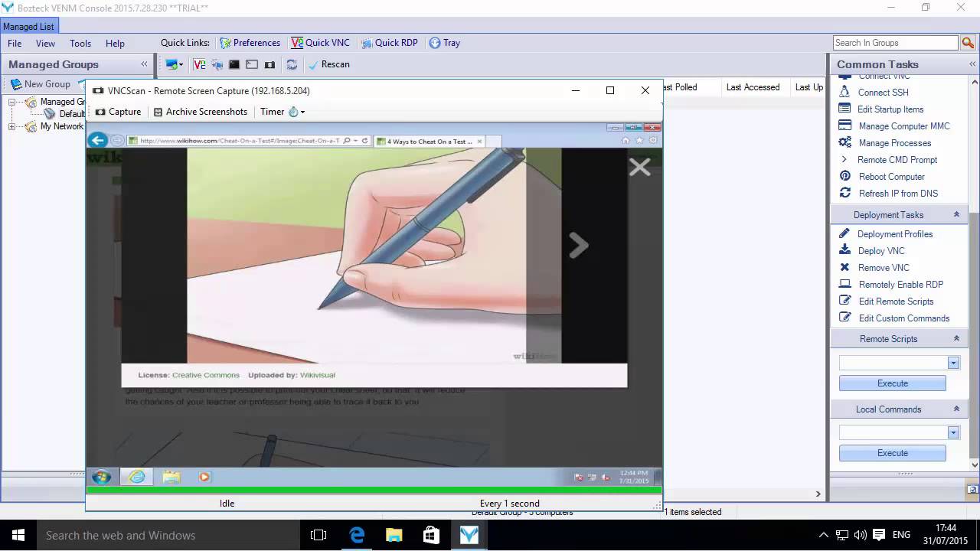Image resolution: width=980 pixels, height=551 pixels.
Task: Expand the My Network tree node
Action: coord(12,126)
